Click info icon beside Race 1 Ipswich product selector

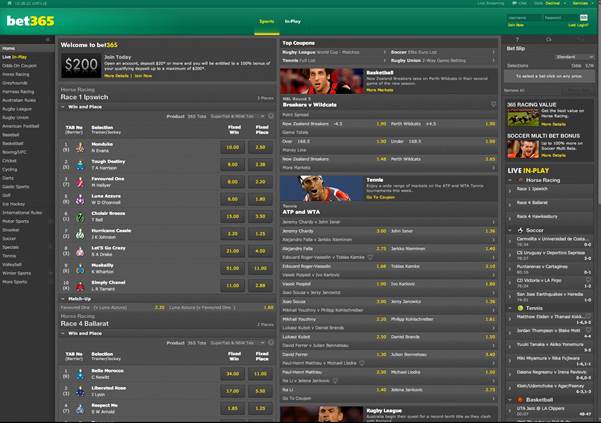(x=271, y=116)
